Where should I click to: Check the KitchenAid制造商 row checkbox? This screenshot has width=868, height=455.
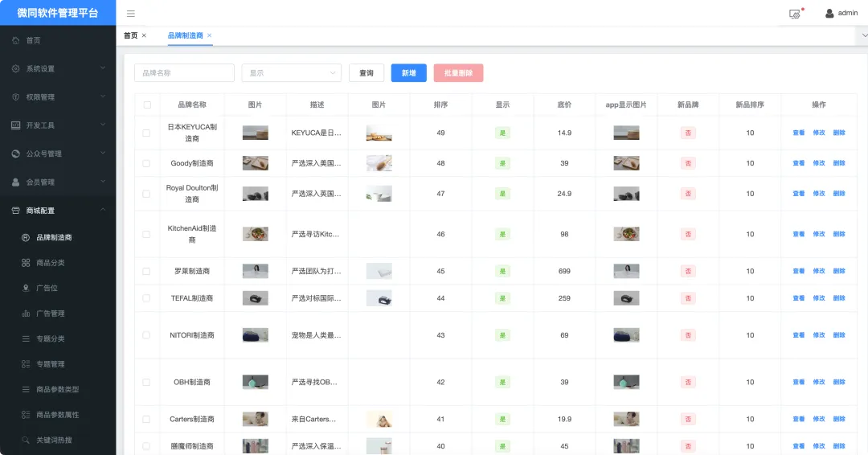point(146,234)
